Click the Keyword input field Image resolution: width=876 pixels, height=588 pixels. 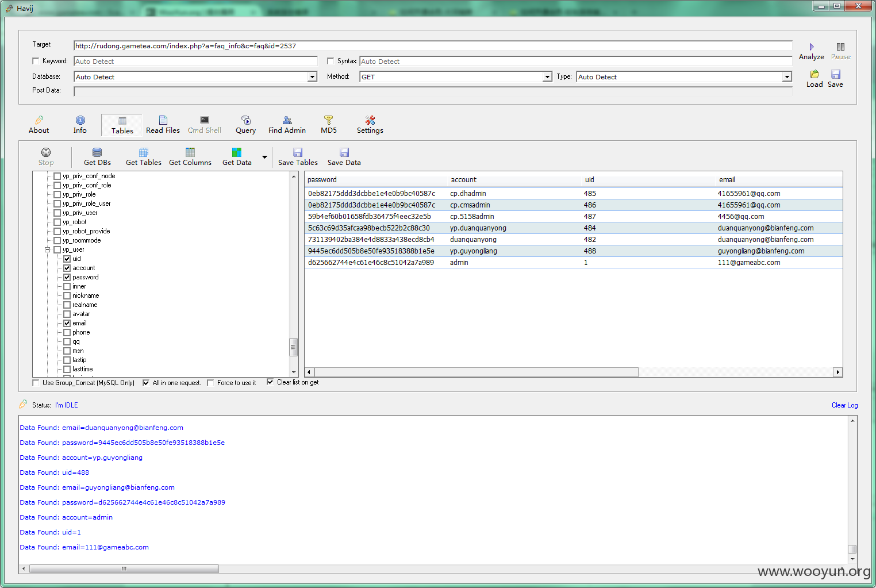[195, 62]
